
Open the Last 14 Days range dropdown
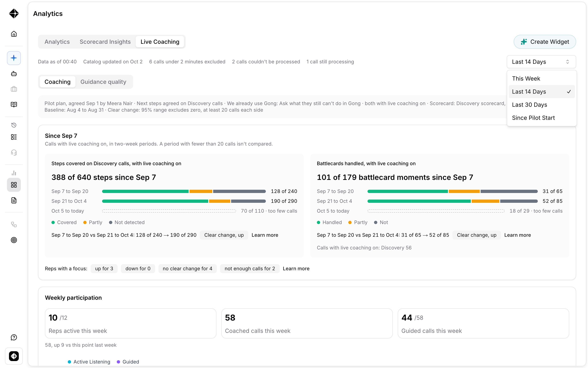point(541,62)
